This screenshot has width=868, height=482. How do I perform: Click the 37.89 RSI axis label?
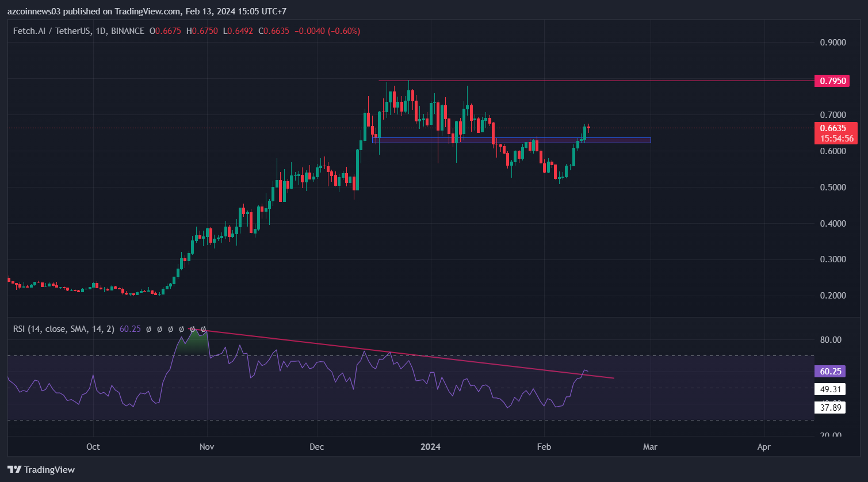(x=830, y=408)
